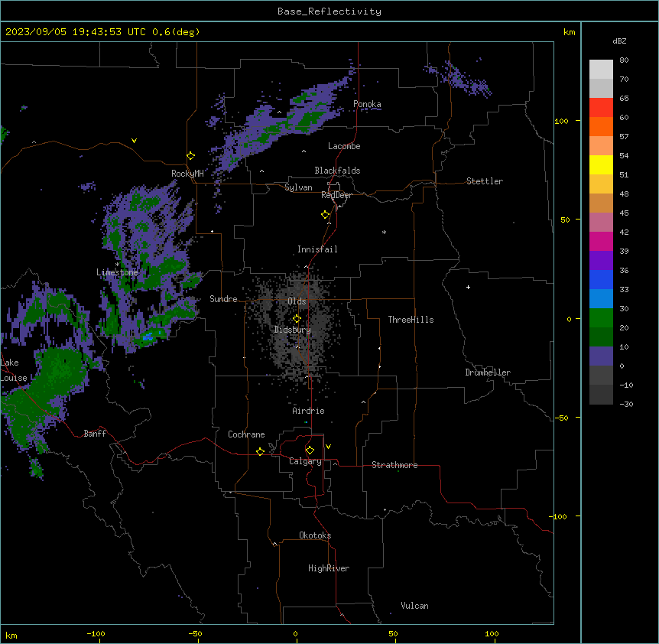Image resolution: width=659 pixels, height=644 pixels.
Task: Click the Innisfail label
Action: click(x=317, y=249)
